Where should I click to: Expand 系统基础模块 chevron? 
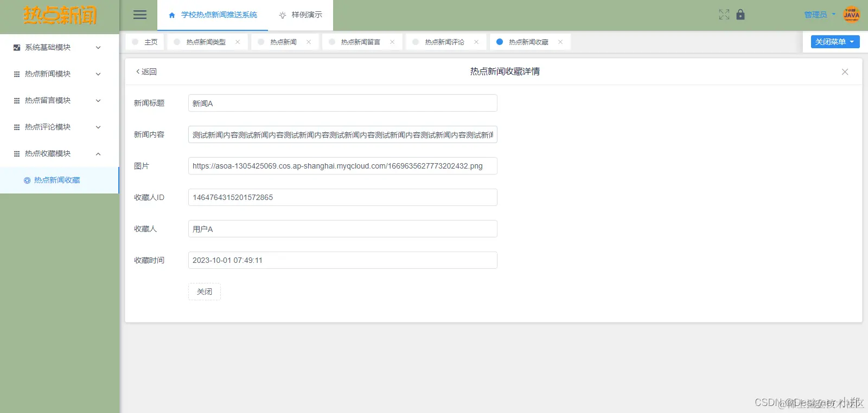pos(98,48)
